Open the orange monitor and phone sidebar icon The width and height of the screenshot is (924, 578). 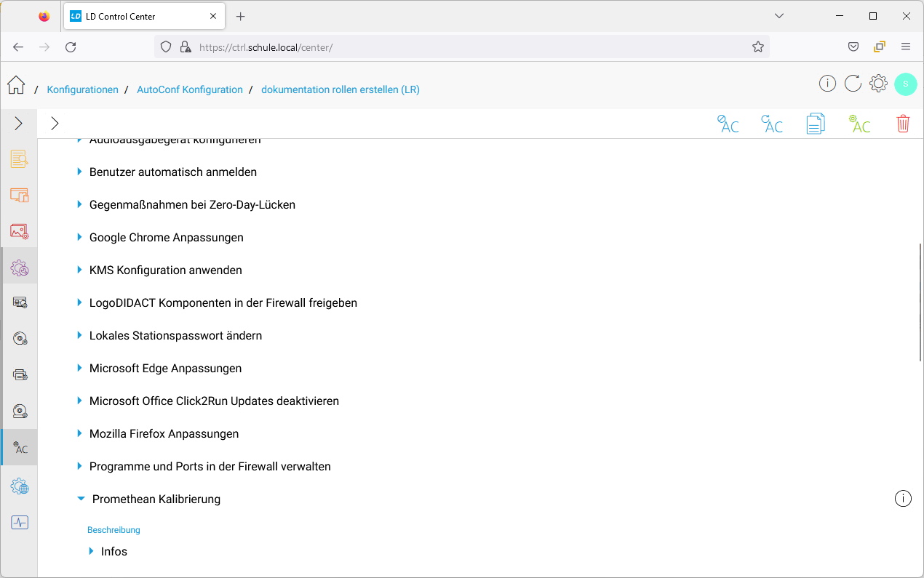pyautogui.click(x=20, y=195)
